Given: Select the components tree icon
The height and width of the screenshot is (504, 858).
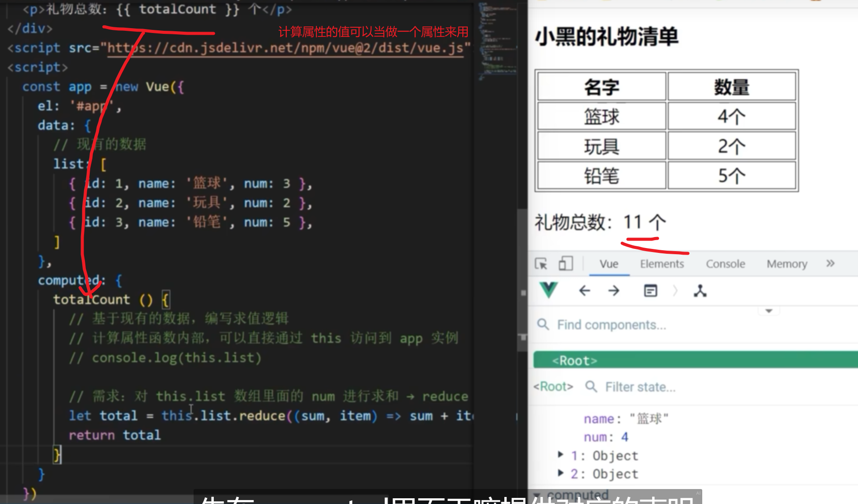Looking at the screenshot, I should 700,291.
